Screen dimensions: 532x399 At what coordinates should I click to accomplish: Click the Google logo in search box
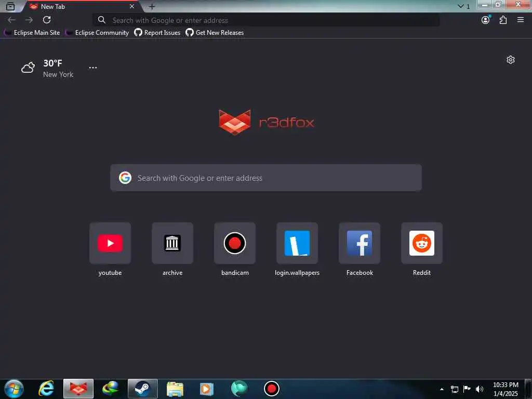(x=125, y=178)
